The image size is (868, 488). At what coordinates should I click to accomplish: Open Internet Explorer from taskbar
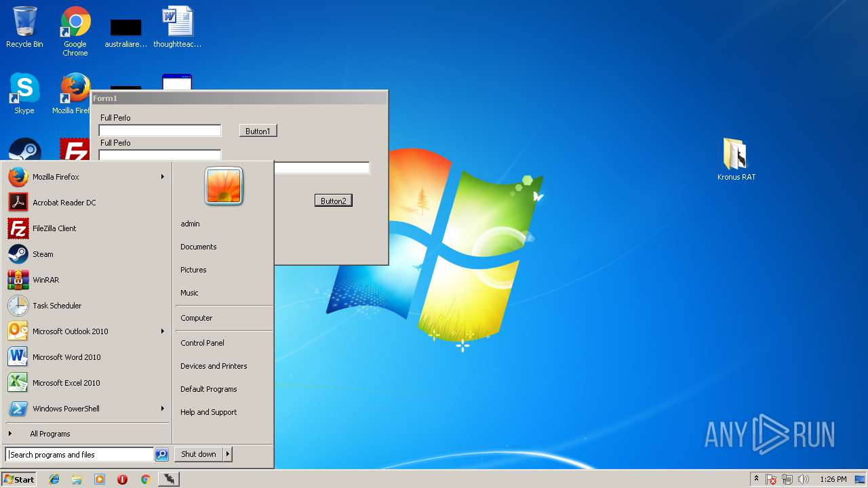click(x=54, y=479)
